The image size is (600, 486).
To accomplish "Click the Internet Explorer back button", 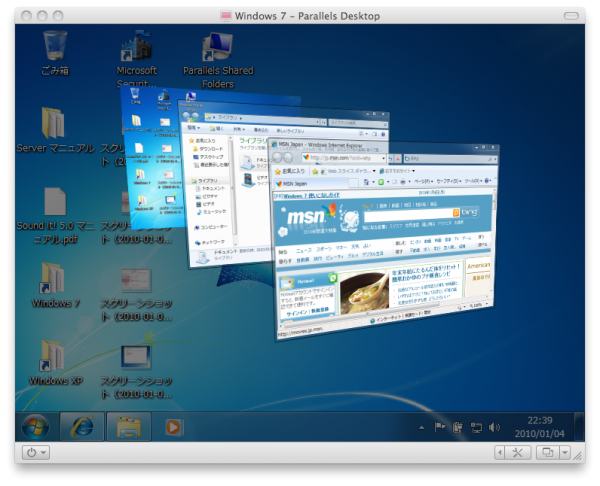I will tap(278, 157).
